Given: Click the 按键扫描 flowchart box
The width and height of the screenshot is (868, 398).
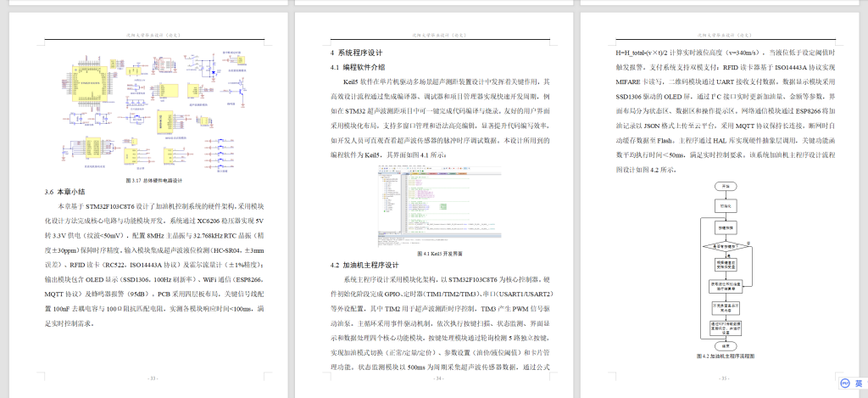Looking at the screenshot, I should pyautogui.click(x=726, y=227).
